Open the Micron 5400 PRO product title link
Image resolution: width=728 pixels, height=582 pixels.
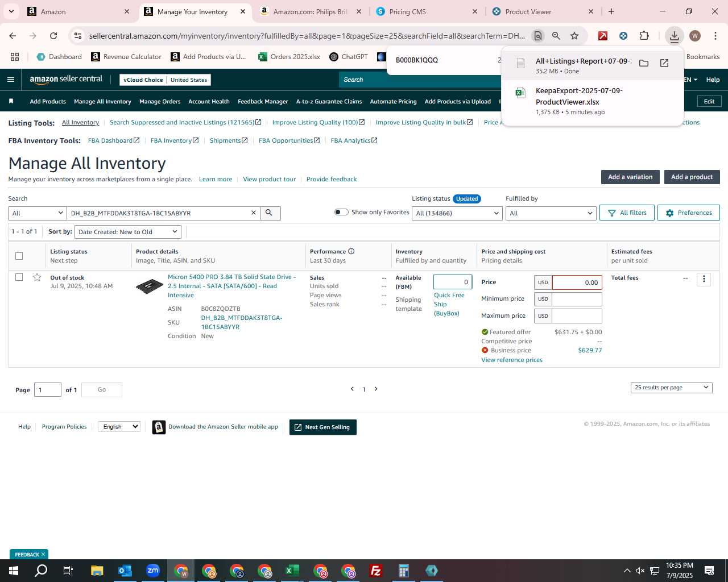231,286
